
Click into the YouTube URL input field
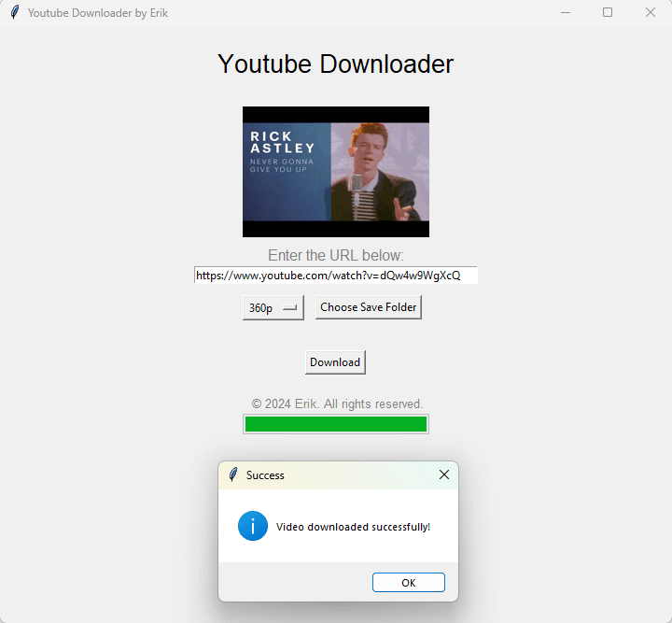pyautogui.click(x=336, y=275)
